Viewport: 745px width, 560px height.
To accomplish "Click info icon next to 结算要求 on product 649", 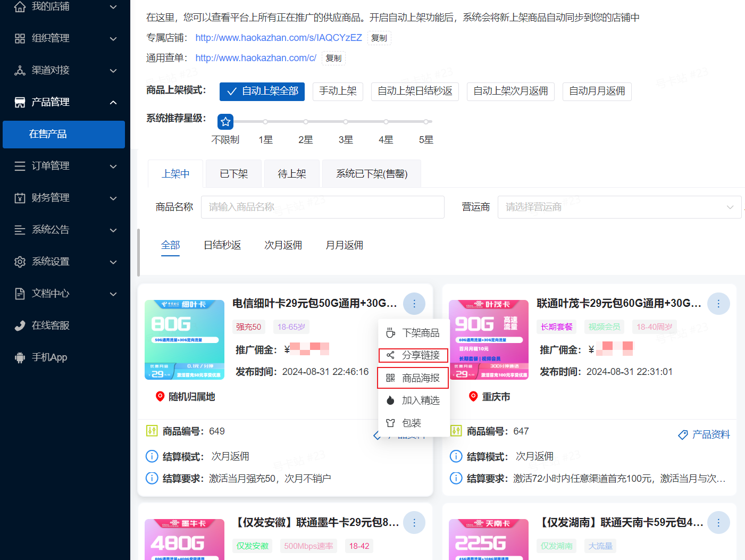I will point(152,478).
